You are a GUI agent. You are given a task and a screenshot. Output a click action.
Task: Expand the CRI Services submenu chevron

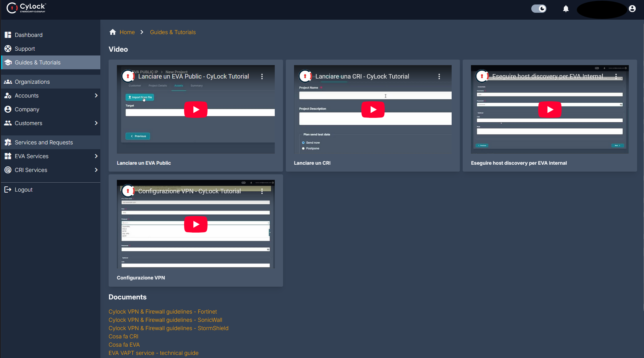[x=96, y=170]
